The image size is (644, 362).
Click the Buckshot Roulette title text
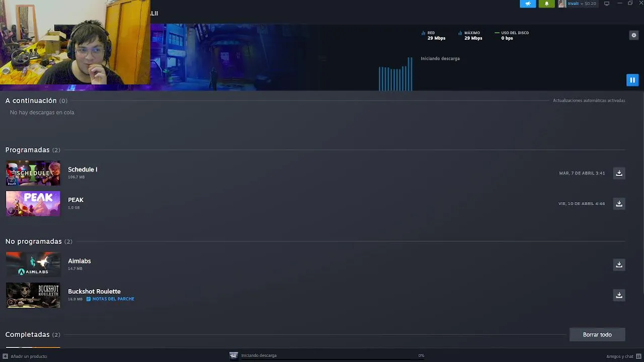pos(94,291)
